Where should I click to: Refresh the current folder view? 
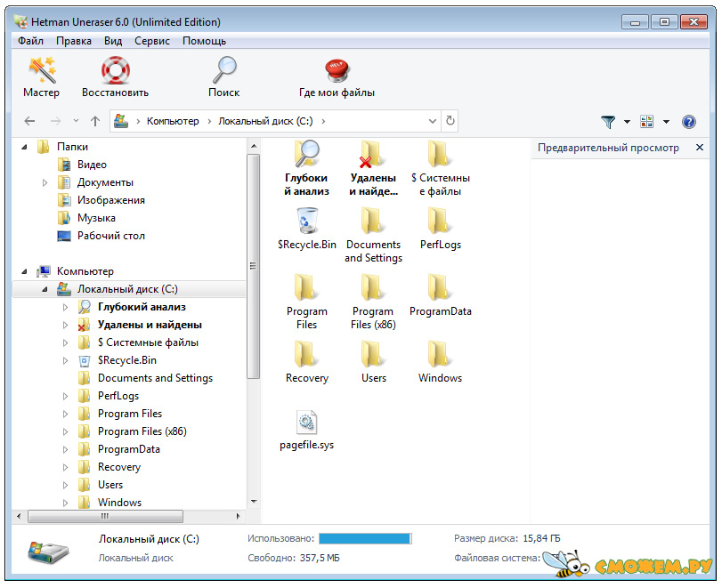pos(450,121)
